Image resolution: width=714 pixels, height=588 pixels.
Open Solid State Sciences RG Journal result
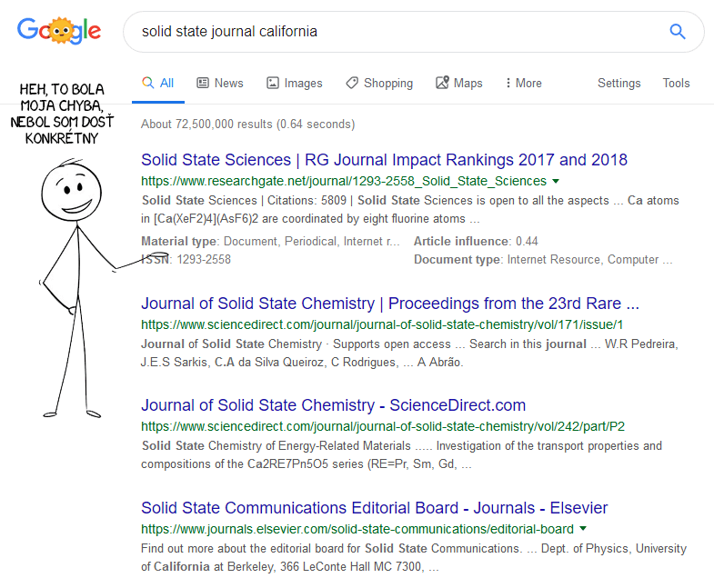(x=384, y=160)
